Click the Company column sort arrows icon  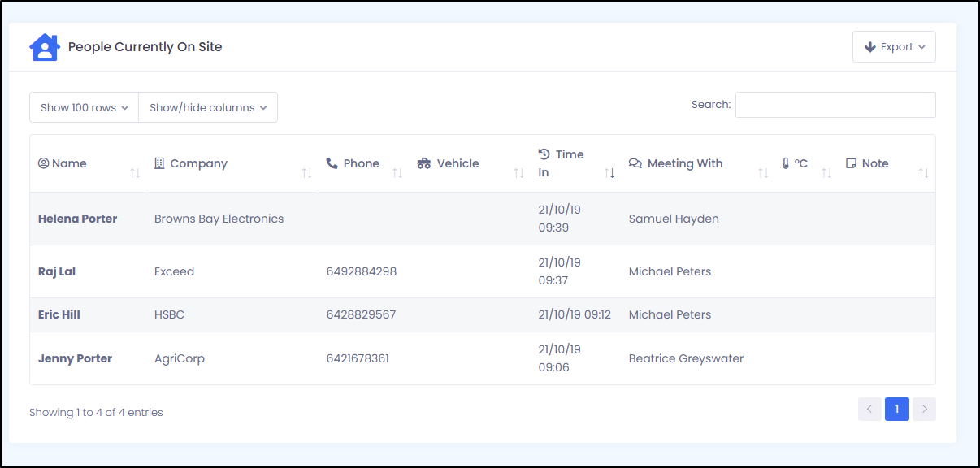(306, 173)
